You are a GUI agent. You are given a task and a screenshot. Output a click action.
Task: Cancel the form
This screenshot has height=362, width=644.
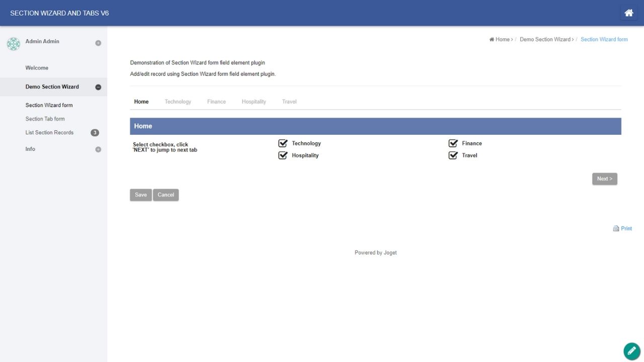tap(166, 195)
